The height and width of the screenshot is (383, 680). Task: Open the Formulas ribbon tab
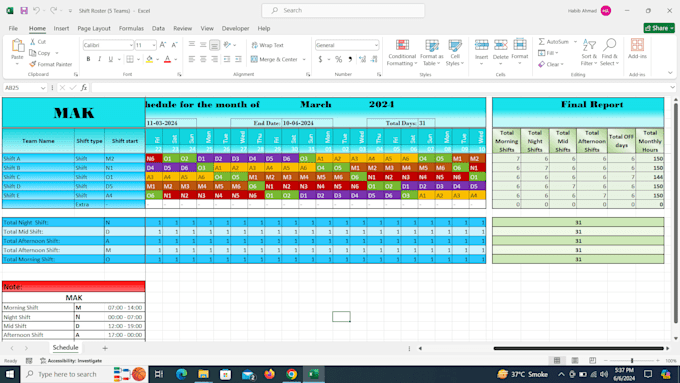pyautogui.click(x=131, y=28)
